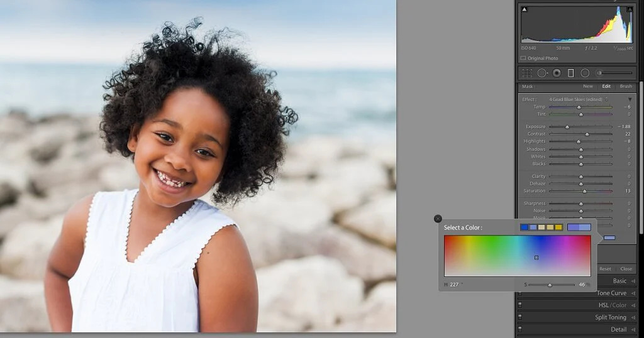Enable the Original Photo checkbox
This screenshot has height=338, width=644.
[x=523, y=58]
